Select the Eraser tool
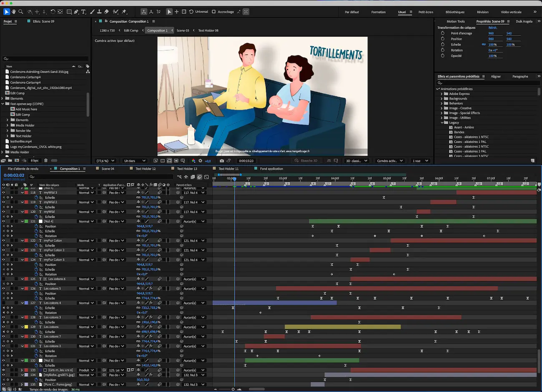 coord(107,12)
